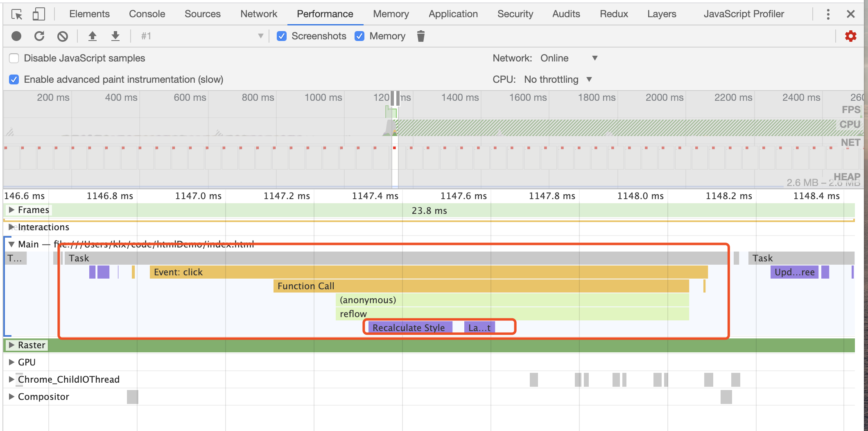Open capture settings via the red gear icon
This screenshot has height=431, width=868.
[x=851, y=36]
